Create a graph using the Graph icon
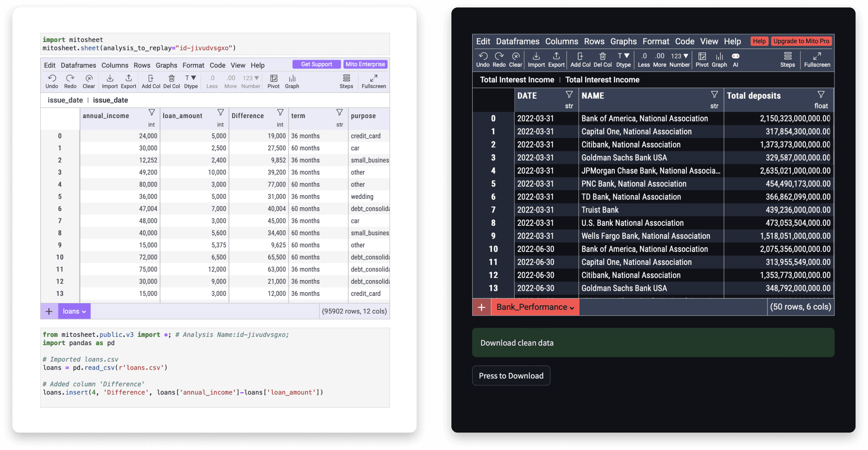 pos(292,81)
